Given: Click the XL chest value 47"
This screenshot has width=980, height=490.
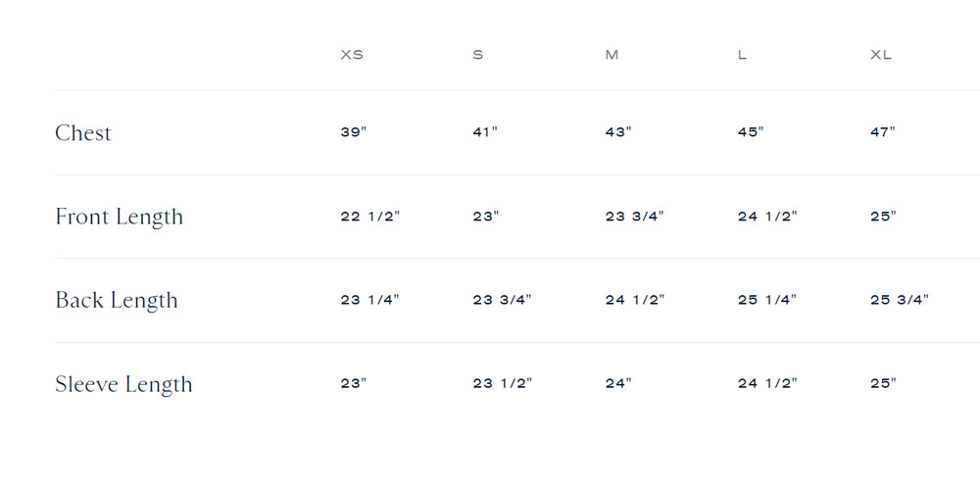Looking at the screenshot, I should tap(883, 132).
